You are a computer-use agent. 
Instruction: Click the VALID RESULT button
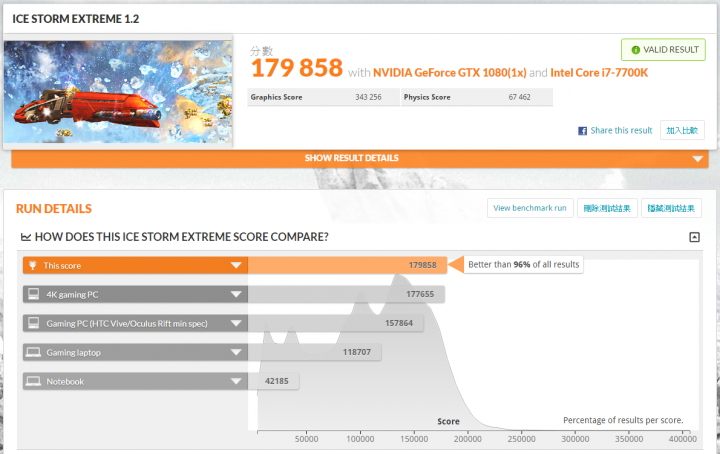663,50
